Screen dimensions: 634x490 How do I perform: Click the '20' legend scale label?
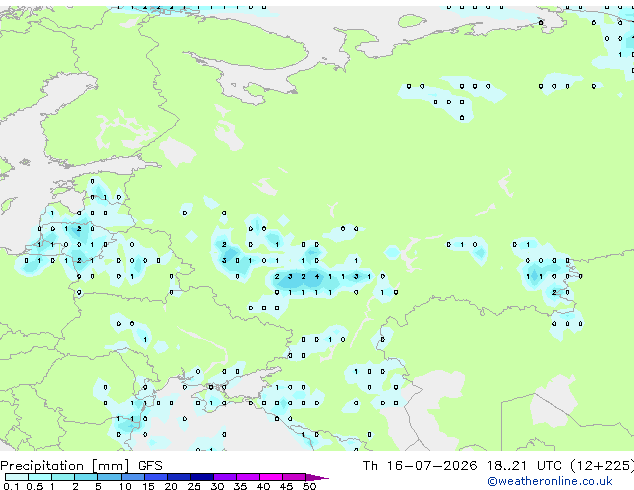pyautogui.click(x=171, y=486)
